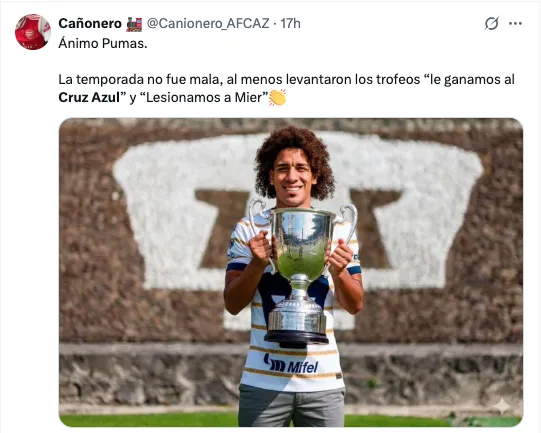The image size is (541, 433).
Task: Click the clapping hands emoji
Action: 277,98
